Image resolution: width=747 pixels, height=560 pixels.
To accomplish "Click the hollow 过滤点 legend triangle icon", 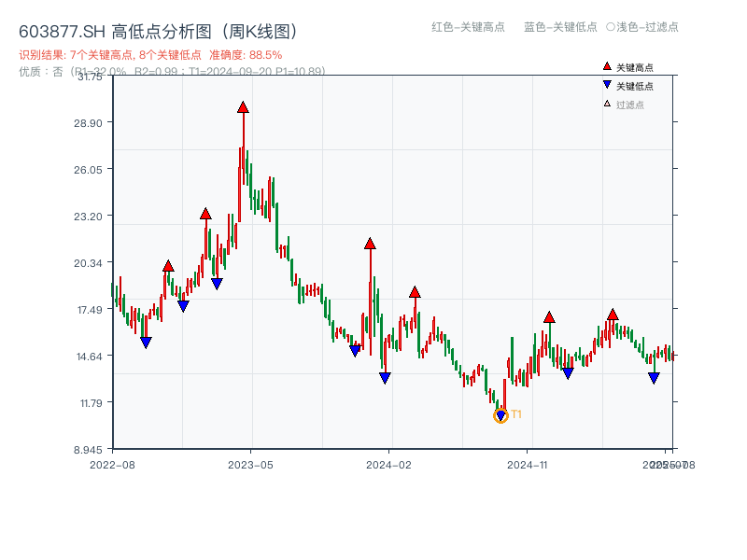I will pos(607,104).
